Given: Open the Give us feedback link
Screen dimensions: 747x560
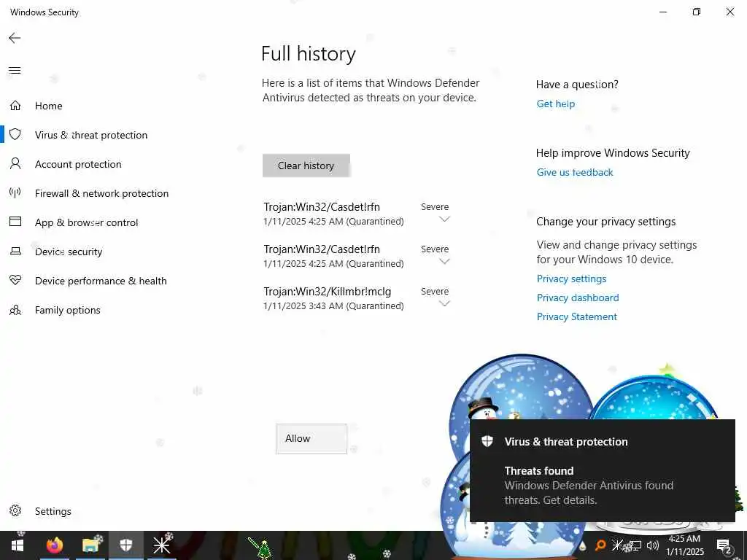Looking at the screenshot, I should [575, 172].
